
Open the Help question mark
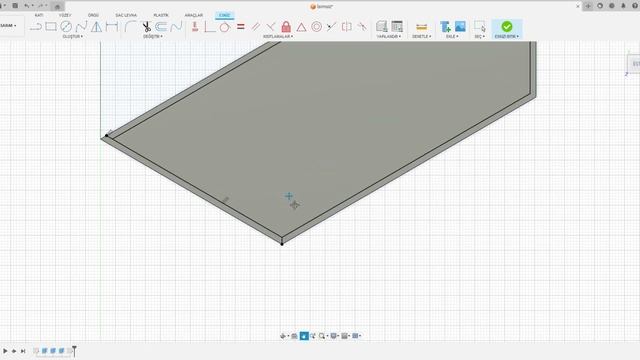(x=635, y=6)
